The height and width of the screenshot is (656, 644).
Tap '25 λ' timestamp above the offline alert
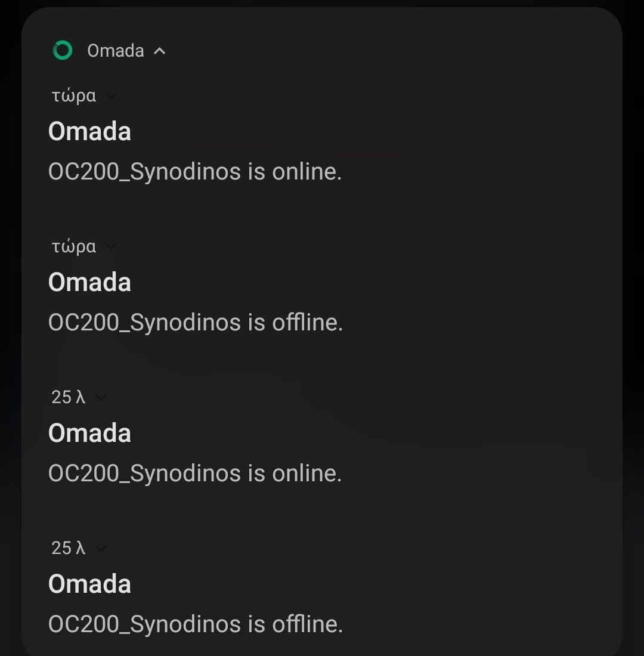pyautogui.click(x=69, y=549)
